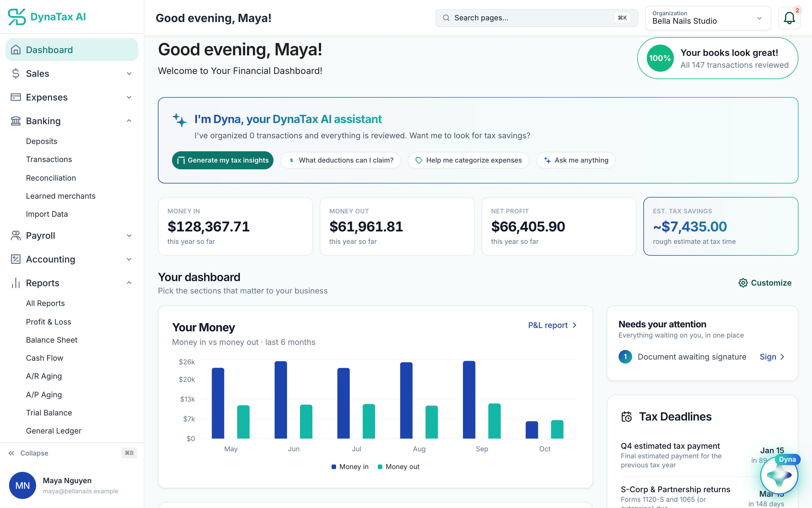Screen dimensions: 812x508
Task: Go to Reconciliation page
Action: [51, 178]
